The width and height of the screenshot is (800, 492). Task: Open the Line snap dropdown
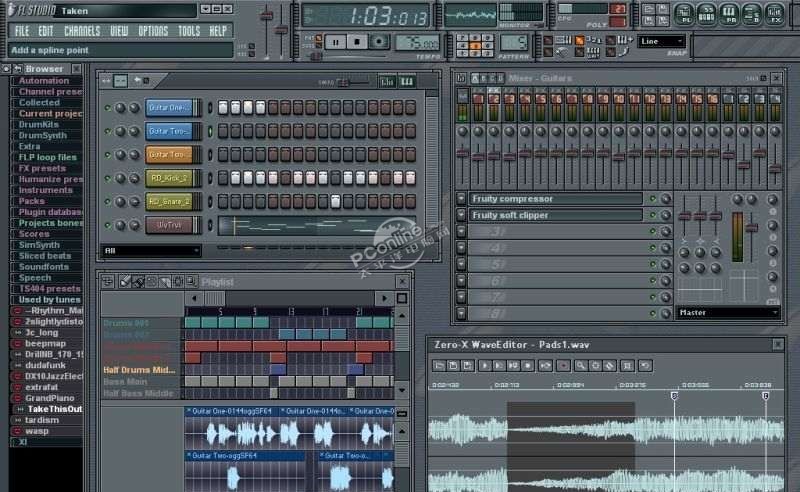[662, 42]
